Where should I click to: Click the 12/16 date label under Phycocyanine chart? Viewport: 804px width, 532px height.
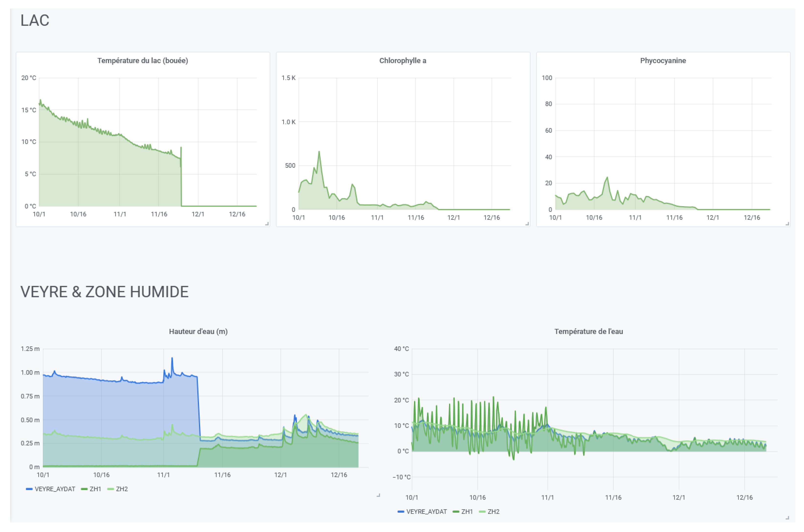(x=752, y=217)
